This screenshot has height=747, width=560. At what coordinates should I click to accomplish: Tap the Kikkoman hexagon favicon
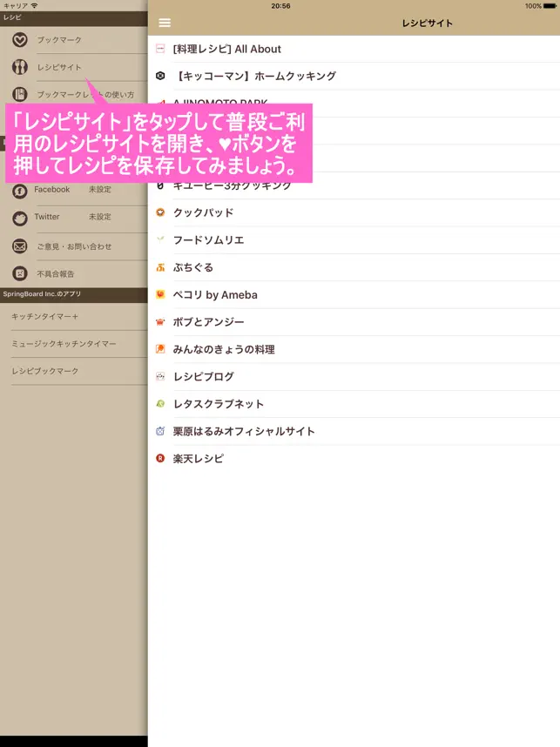[160, 76]
